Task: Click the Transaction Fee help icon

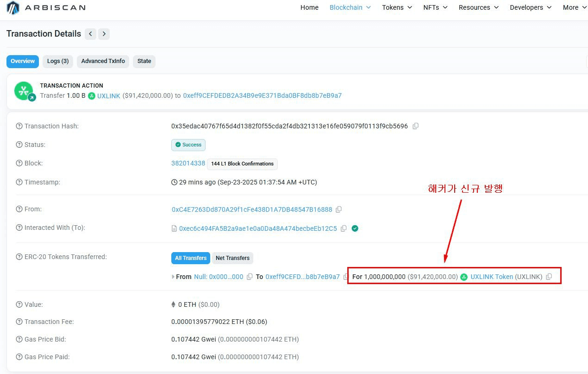Action: pyautogui.click(x=19, y=322)
